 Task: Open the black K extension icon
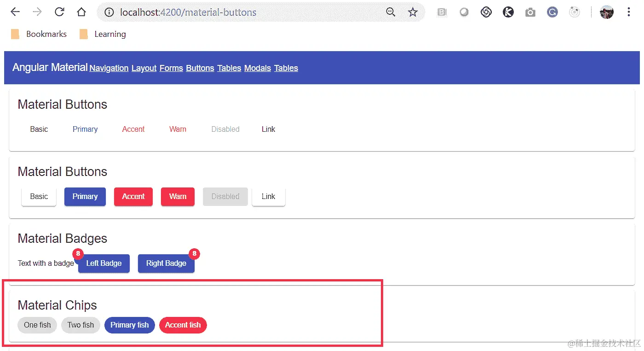click(508, 12)
